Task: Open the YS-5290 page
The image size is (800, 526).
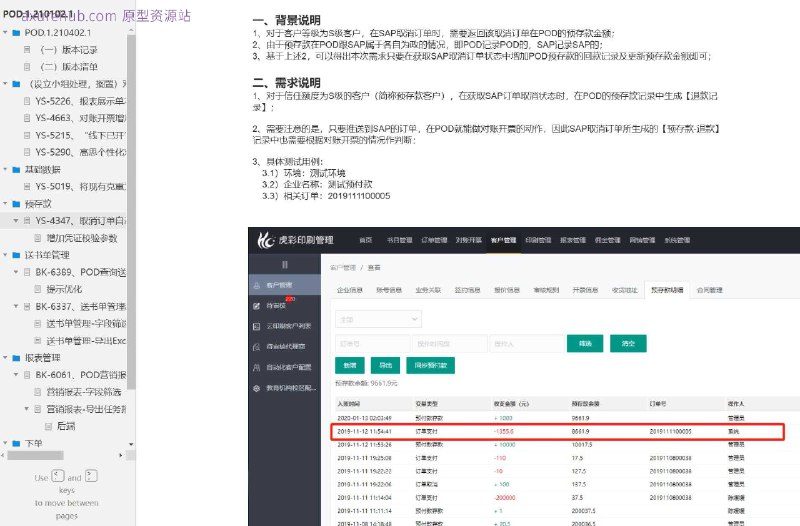Action: click(x=81, y=152)
